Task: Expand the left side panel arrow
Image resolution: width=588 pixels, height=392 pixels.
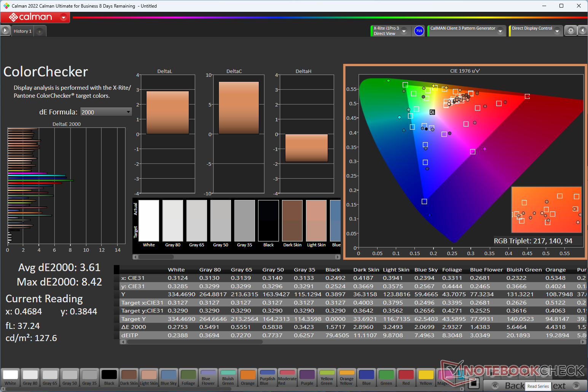Action: tap(5, 31)
